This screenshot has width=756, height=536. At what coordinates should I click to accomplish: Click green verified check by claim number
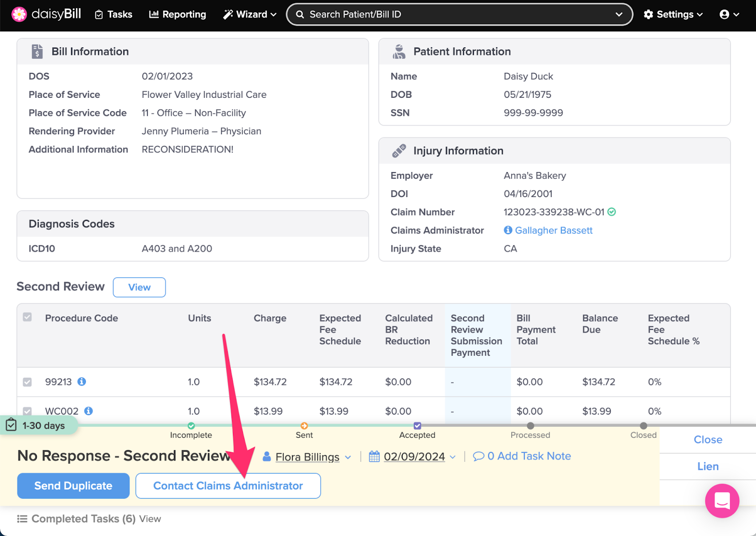tap(611, 212)
